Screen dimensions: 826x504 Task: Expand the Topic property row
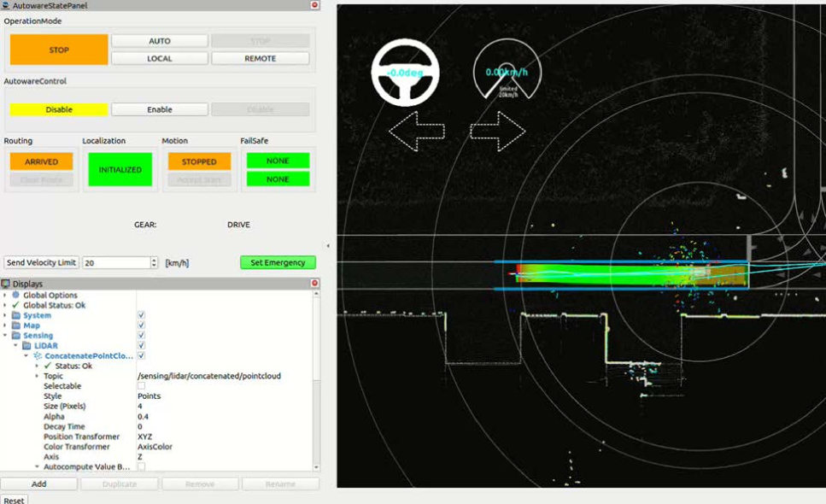pos(37,376)
